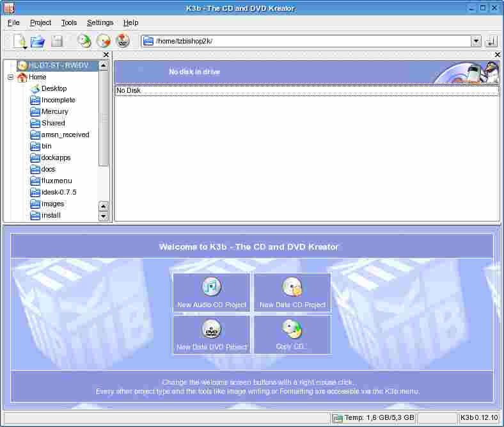Select the amsn_received folder
The height and width of the screenshot is (427, 504).
point(59,134)
